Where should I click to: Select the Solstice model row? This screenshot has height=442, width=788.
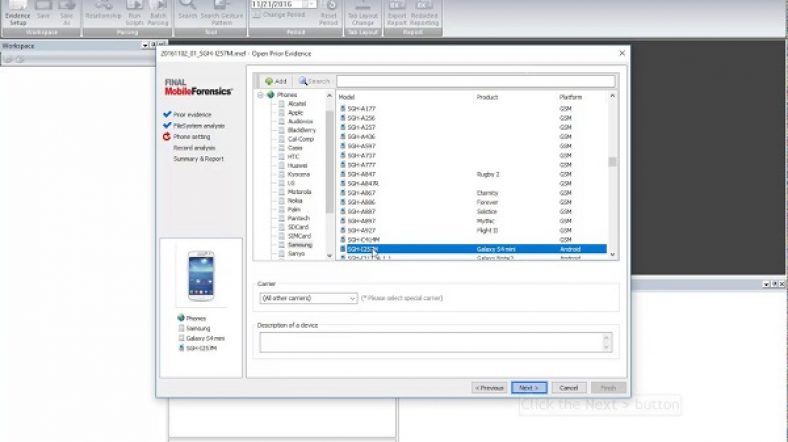pyautogui.click(x=472, y=212)
